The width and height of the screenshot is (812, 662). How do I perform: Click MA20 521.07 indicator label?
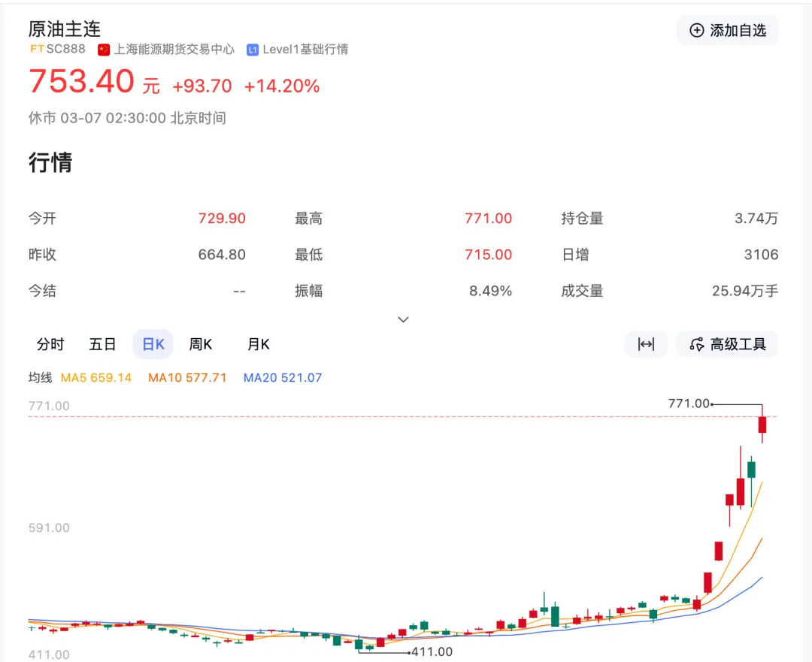tap(283, 378)
